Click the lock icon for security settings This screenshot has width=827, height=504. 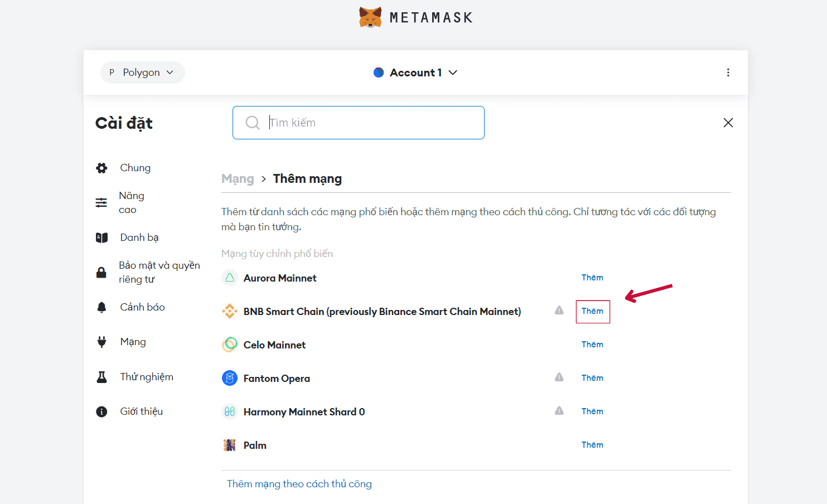[x=101, y=272]
